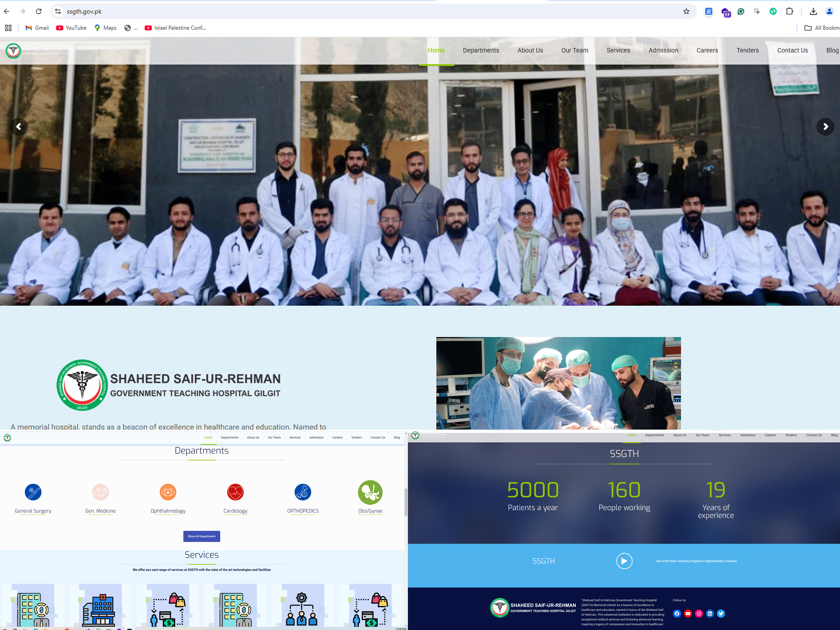Click the Facebook icon in footer
The image size is (840, 630).
coord(677,613)
